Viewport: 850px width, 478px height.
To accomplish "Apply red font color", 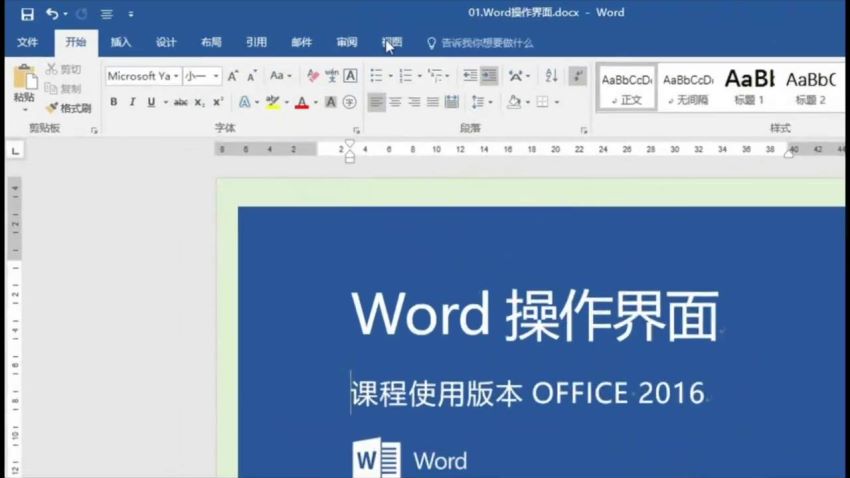I will click(x=302, y=102).
